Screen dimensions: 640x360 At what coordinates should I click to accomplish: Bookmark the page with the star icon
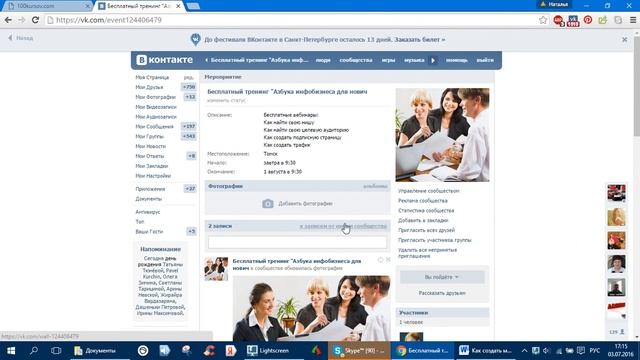click(x=542, y=20)
